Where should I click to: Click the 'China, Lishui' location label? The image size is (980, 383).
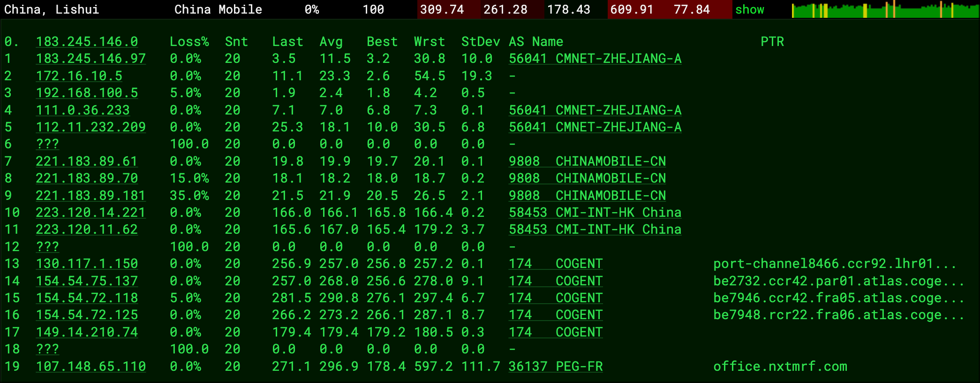click(52, 9)
